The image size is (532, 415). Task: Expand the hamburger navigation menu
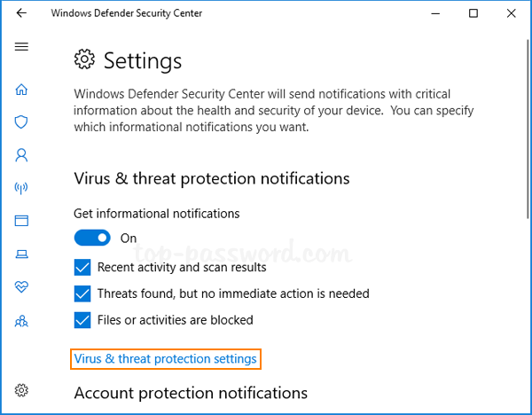(x=21, y=46)
